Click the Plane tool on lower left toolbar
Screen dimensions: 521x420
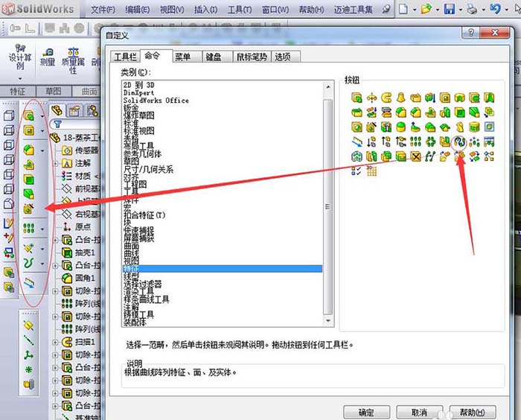point(29,325)
